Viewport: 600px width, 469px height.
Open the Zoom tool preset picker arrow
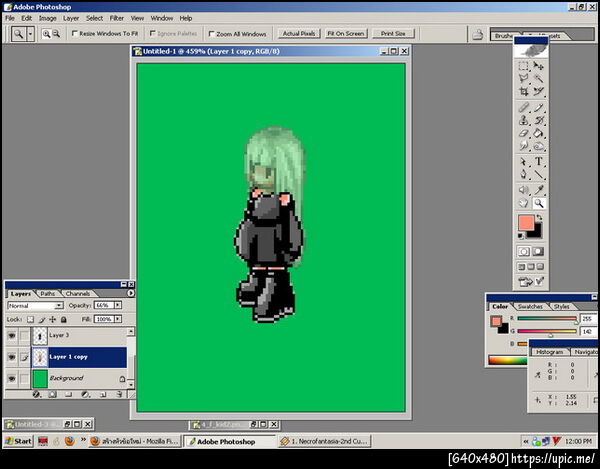pyautogui.click(x=30, y=34)
